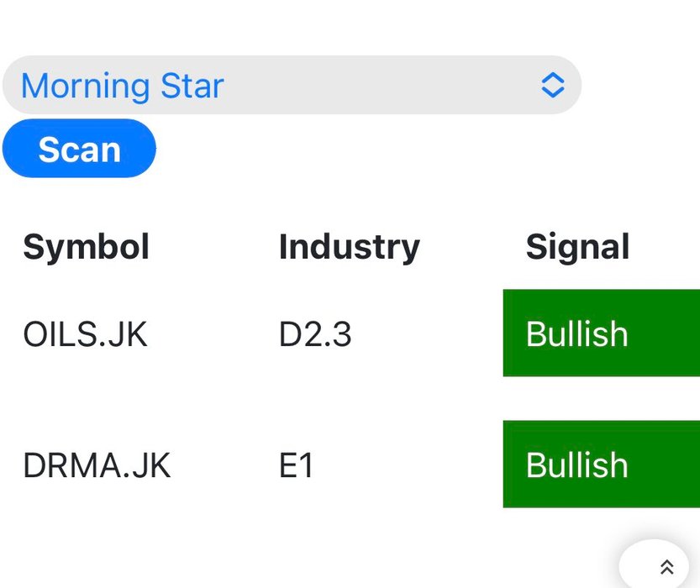Click the green Bullish signal for OILS.JK
The height and width of the screenshot is (588, 700).
pyautogui.click(x=600, y=333)
